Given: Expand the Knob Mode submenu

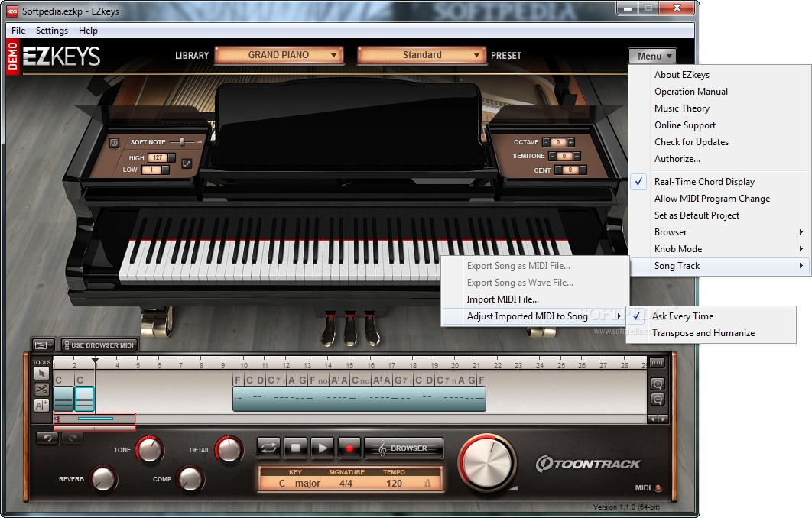Looking at the screenshot, I should [720, 249].
